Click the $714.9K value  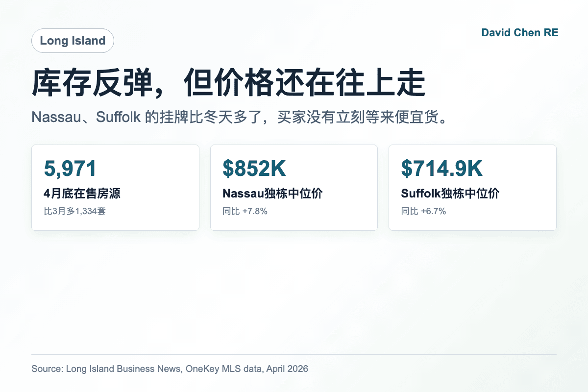tap(442, 169)
